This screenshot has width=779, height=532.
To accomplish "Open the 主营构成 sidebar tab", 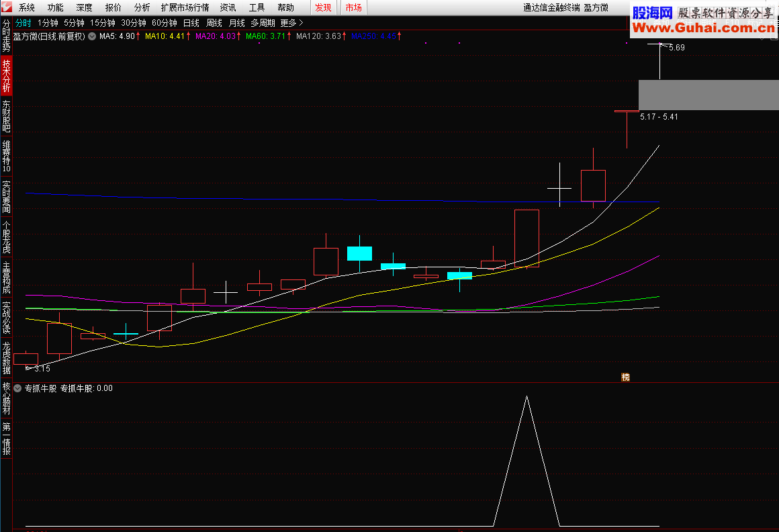I will point(7,277).
